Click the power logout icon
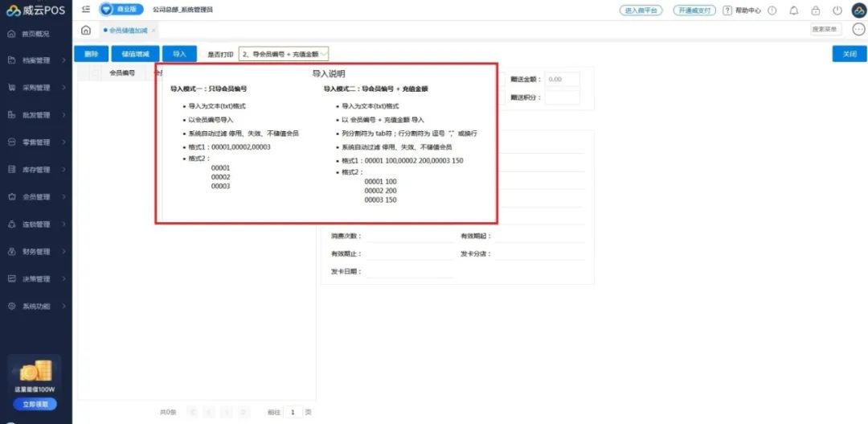This screenshot has width=868, height=424. (x=837, y=10)
